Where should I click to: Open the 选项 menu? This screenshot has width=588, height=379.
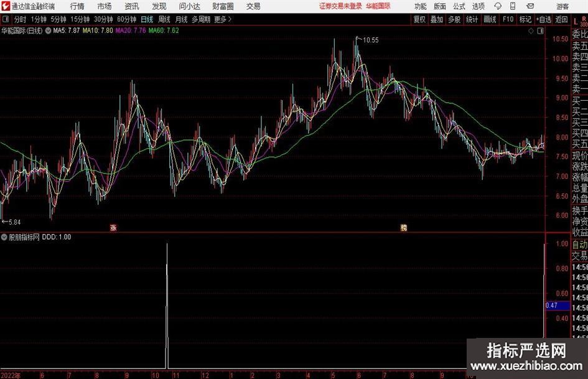pyautogui.click(x=478, y=6)
